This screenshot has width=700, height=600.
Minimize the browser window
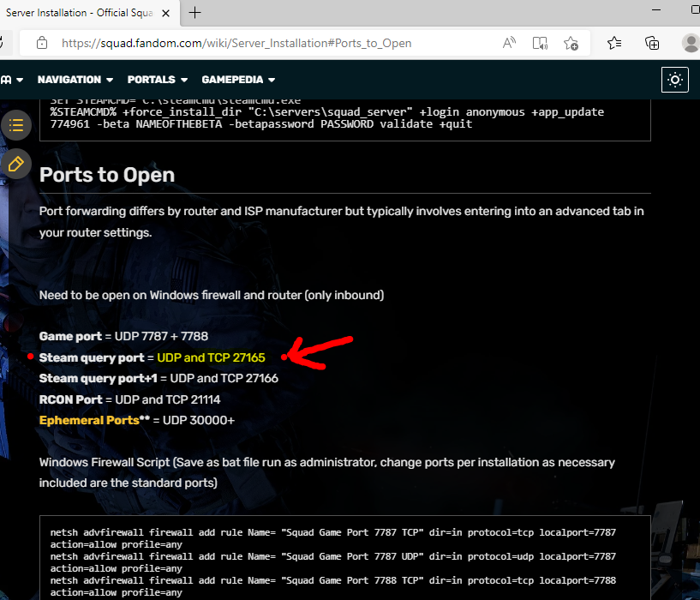tap(656, 9)
